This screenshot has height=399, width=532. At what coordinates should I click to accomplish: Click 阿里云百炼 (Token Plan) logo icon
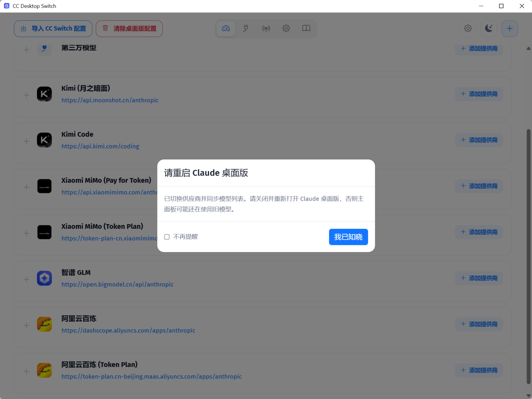click(44, 370)
